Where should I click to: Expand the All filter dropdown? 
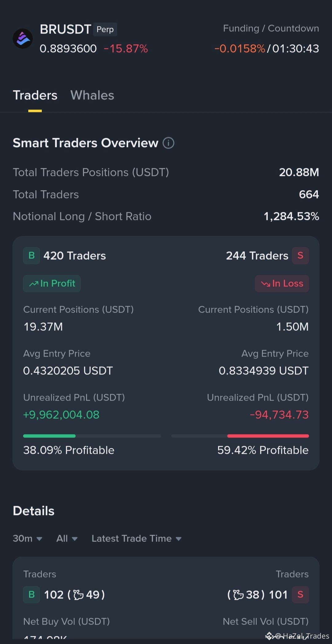click(67, 538)
